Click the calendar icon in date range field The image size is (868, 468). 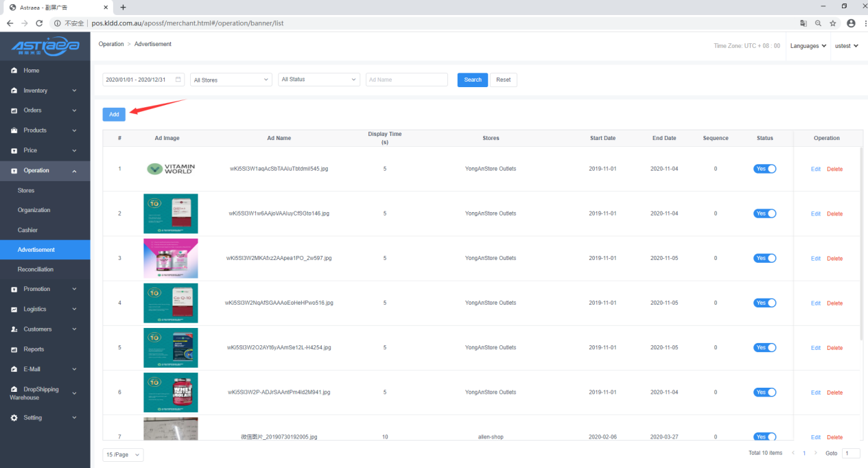click(178, 80)
